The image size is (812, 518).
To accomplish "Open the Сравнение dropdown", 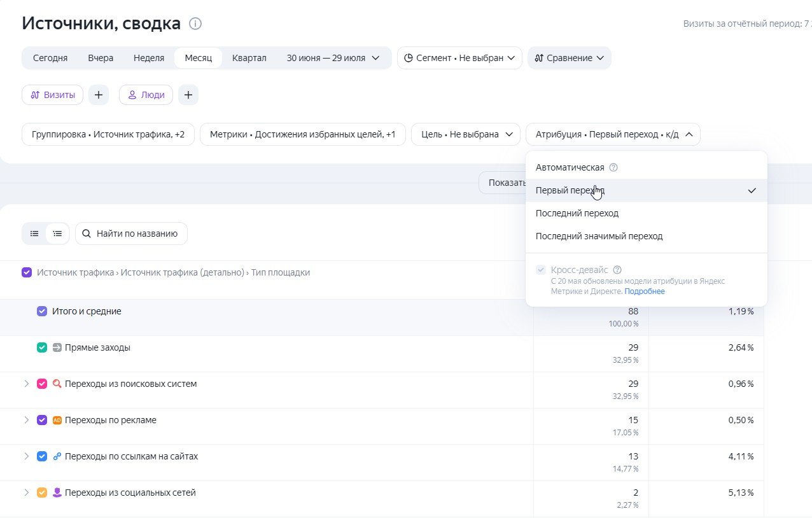I will pyautogui.click(x=570, y=58).
